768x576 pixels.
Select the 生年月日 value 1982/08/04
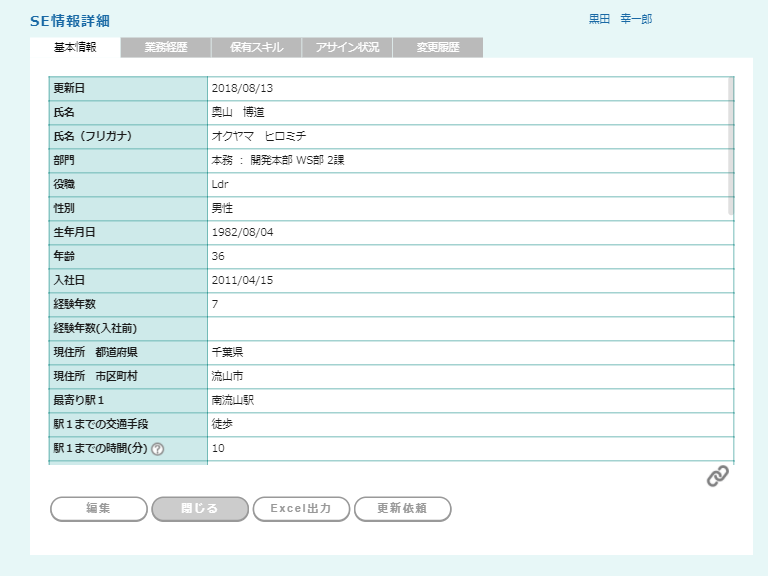(242, 232)
